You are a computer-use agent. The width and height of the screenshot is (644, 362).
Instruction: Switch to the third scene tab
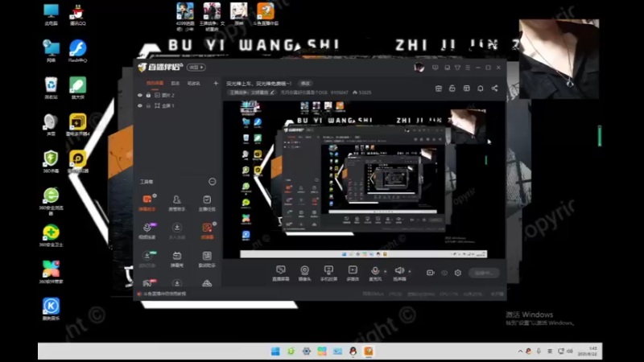(x=193, y=84)
